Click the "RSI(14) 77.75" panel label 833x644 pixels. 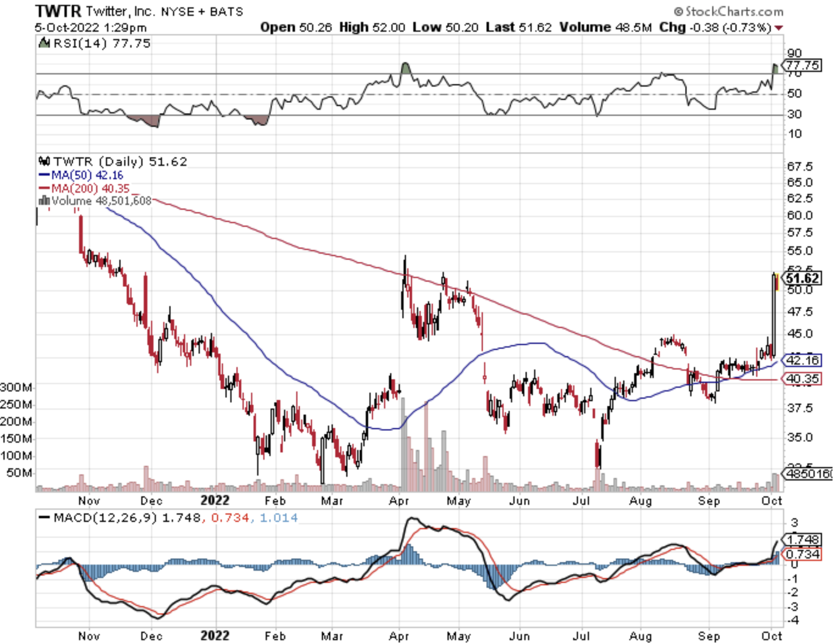(101, 43)
